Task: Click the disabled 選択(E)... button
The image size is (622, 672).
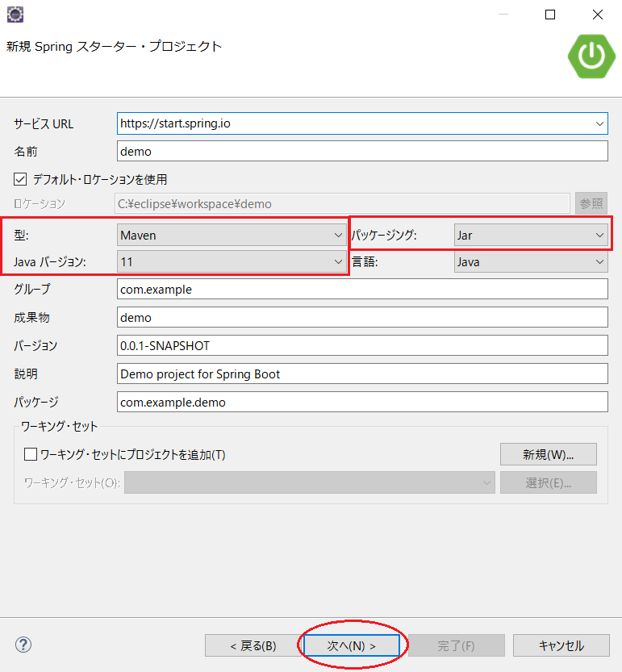Action: click(549, 482)
